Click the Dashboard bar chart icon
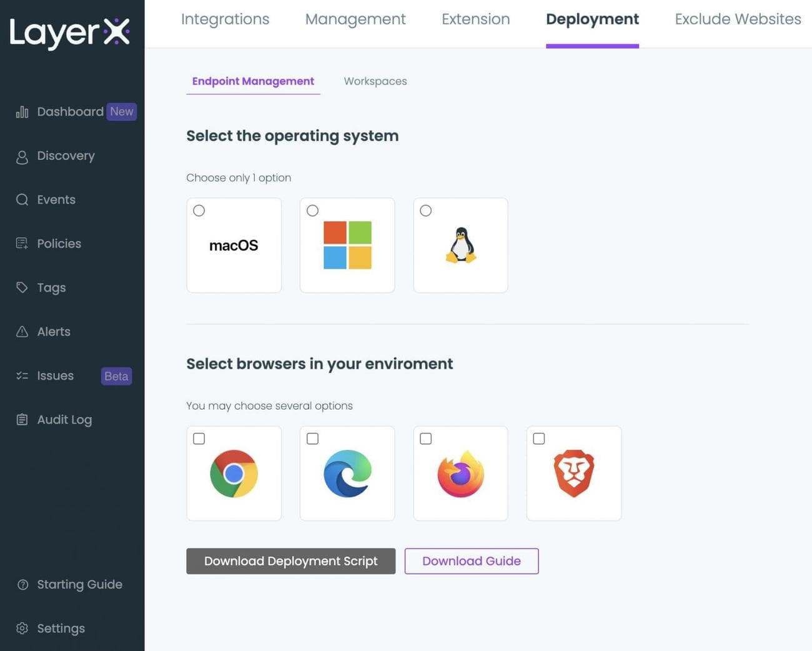This screenshot has width=812, height=651. pyautogui.click(x=22, y=112)
